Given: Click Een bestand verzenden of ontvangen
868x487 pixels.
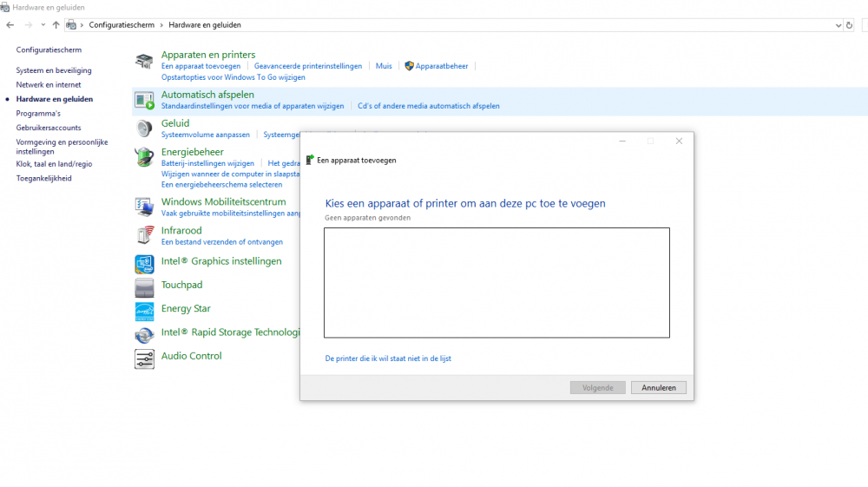Looking at the screenshot, I should [x=222, y=242].
